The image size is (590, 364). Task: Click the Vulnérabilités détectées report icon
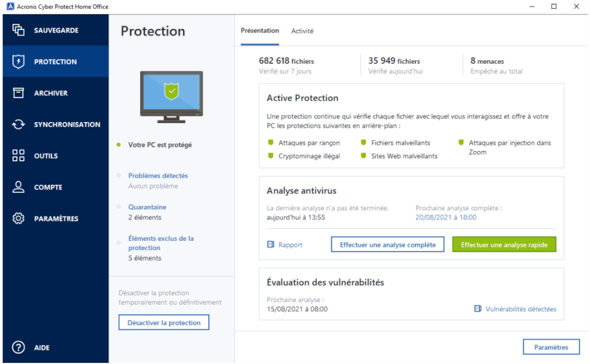tap(476, 309)
